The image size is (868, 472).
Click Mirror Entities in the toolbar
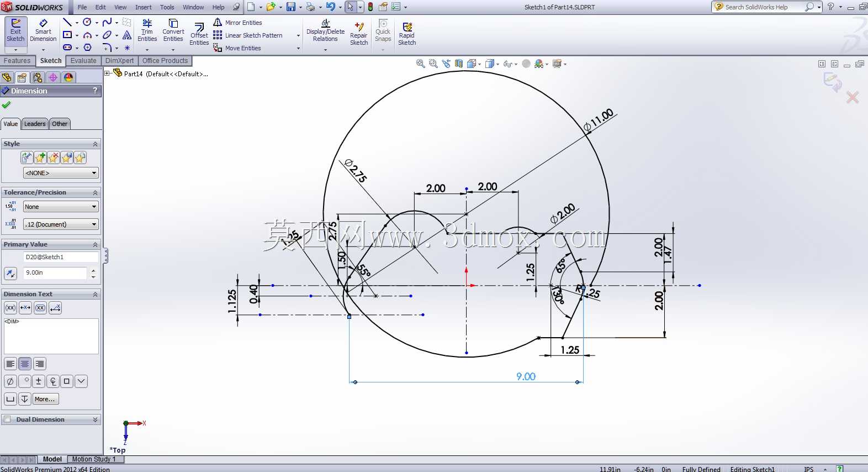237,23
